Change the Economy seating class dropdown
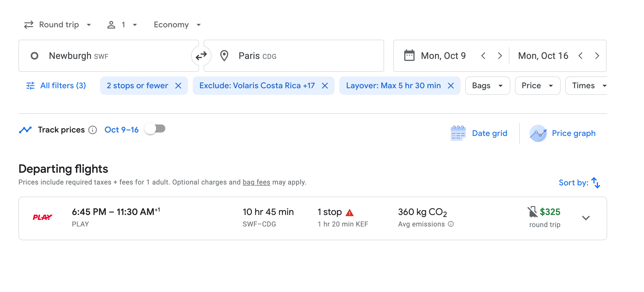 coord(177,25)
